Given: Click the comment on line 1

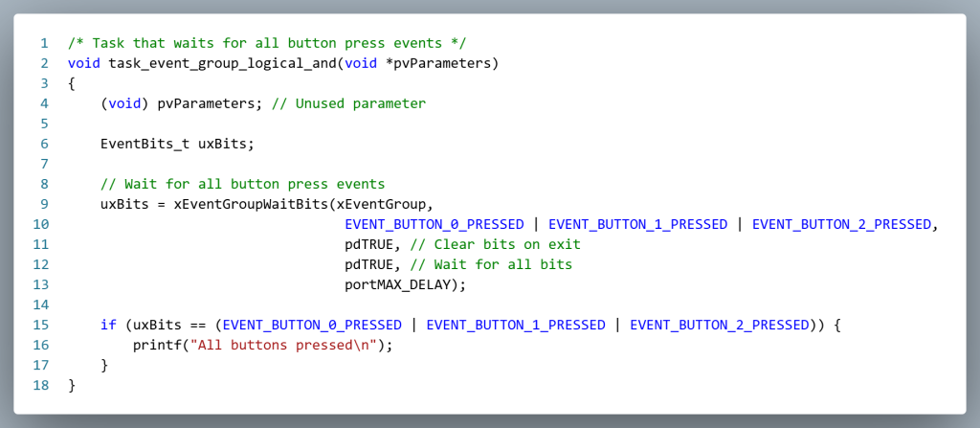Looking at the screenshot, I should pos(267,43).
